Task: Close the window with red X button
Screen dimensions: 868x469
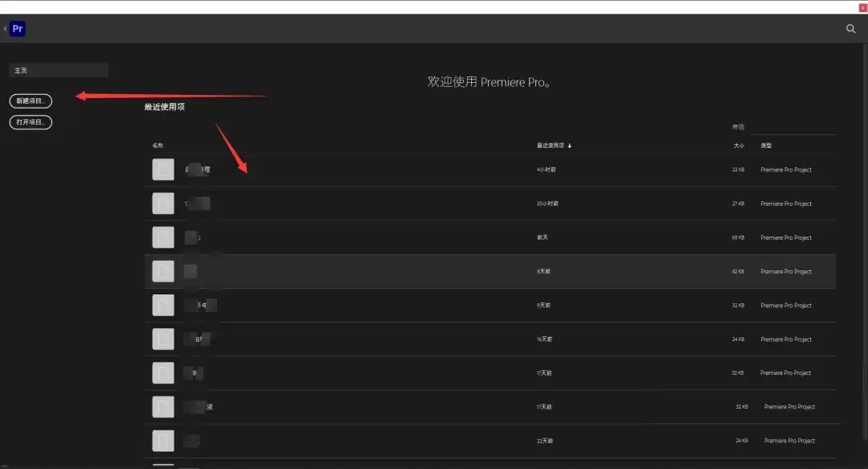Action: click(x=862, y=8)
